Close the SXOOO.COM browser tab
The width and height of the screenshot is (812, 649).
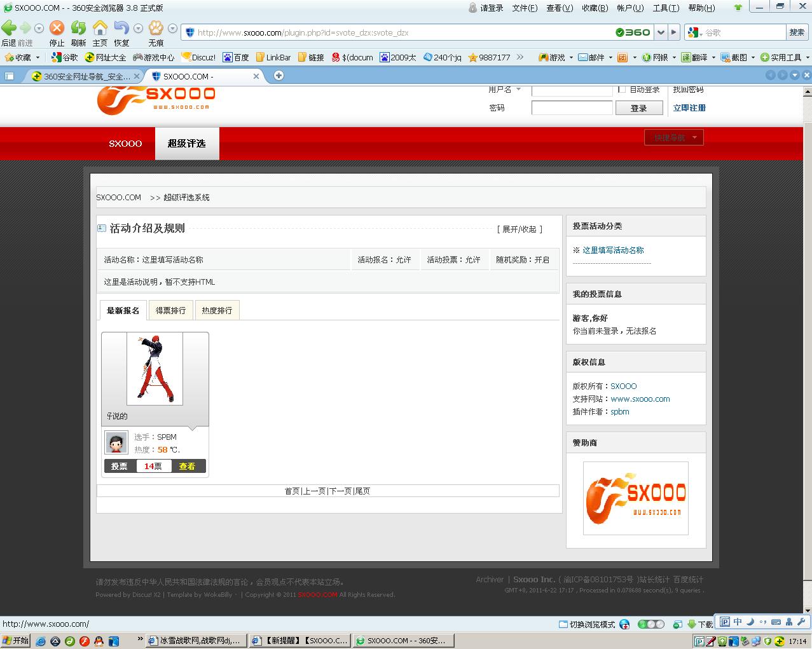(256, 76)
